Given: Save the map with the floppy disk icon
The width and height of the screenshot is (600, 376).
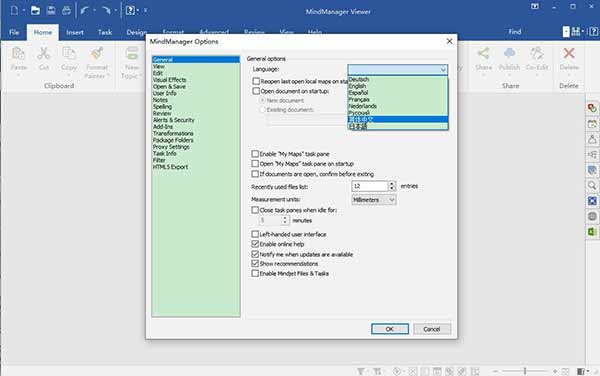Looking at the screenshot, I should pos(51,10).
